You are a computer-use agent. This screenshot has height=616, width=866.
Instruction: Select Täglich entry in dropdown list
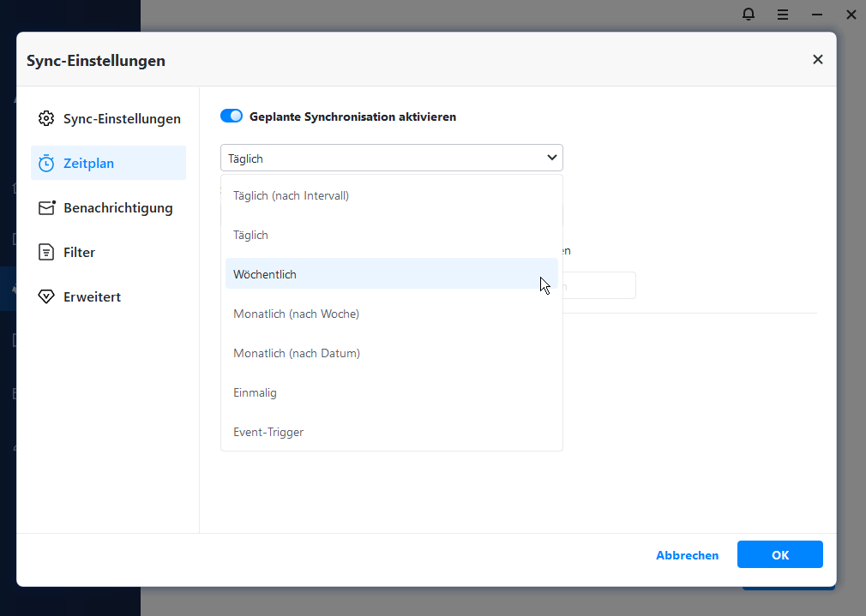[250, 236]
